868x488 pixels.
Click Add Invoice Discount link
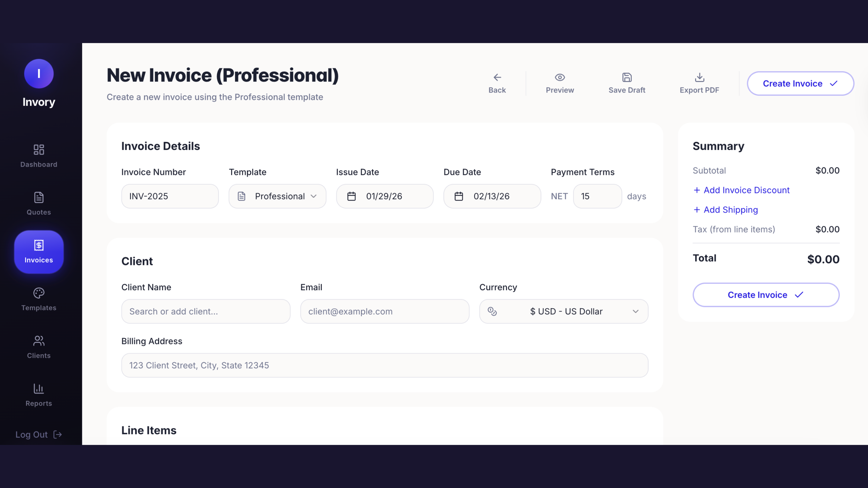[741, 190]
